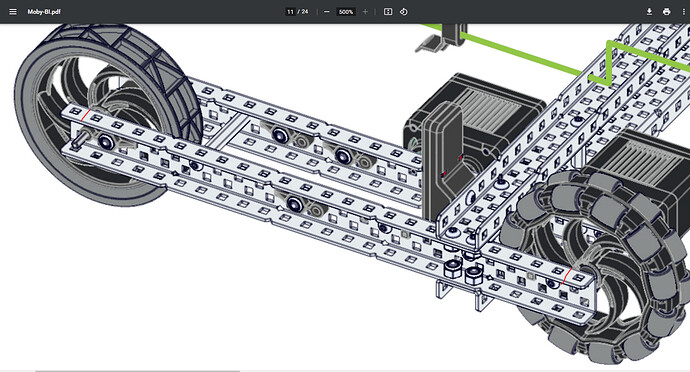690x372 pixels.
Task: Click the fit to page icon
Action: (388, 12)
